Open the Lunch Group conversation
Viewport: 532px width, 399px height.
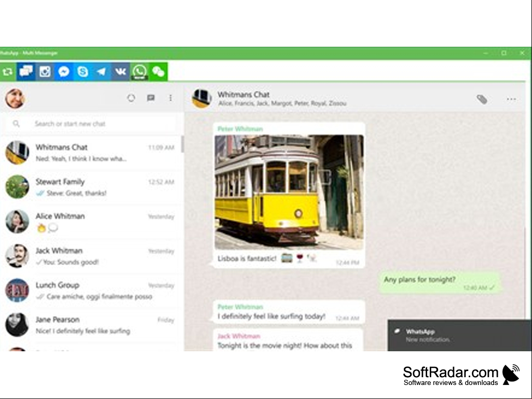pos(91,291)
